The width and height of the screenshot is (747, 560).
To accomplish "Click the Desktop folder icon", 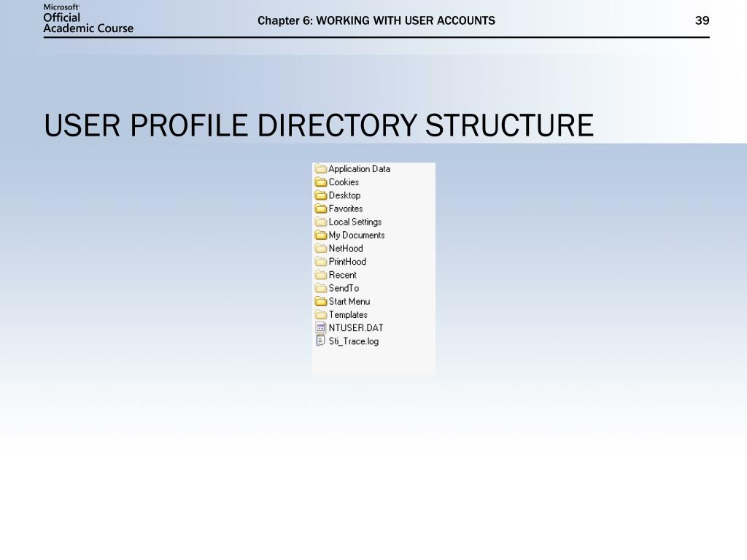I will 321,195.
